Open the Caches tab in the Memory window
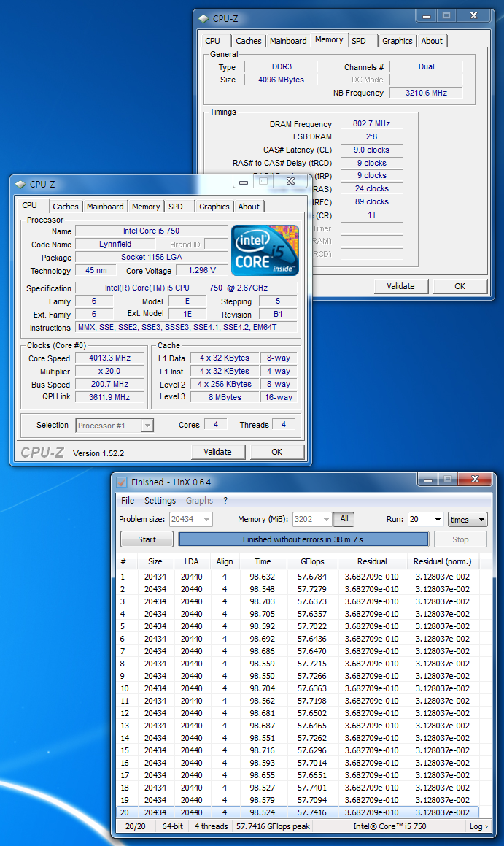The image size is (504, 846). (249, 41)
